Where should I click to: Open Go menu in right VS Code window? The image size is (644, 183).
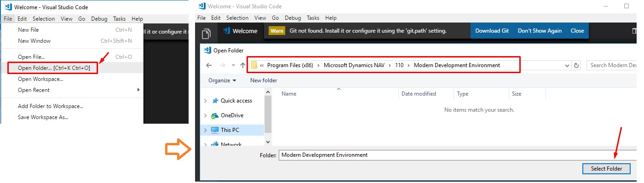(276, 18)
